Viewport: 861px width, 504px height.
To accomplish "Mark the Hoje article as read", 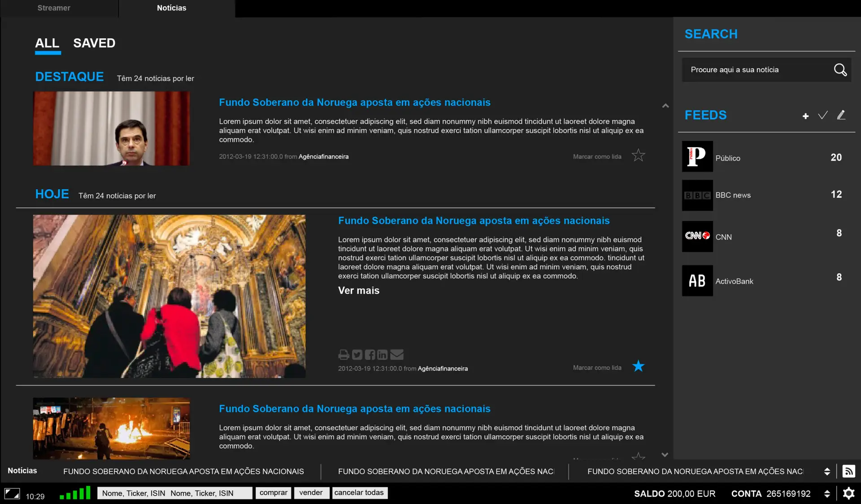I will tap(597, 368).
